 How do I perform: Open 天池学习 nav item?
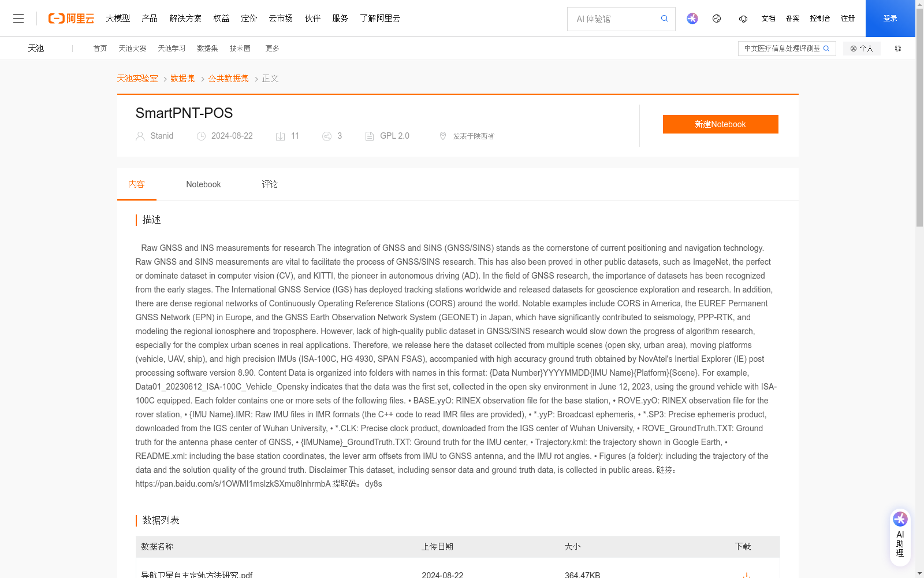coord(172,49)
